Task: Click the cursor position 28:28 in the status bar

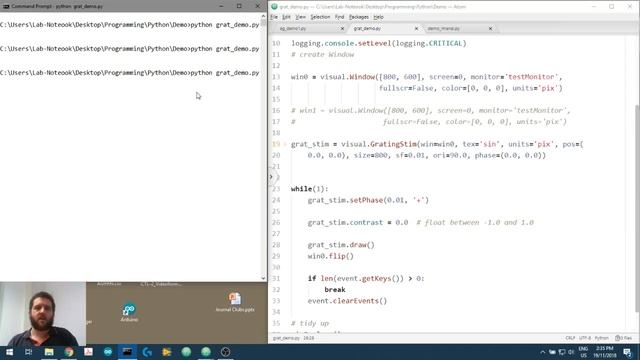Action: 309,338
